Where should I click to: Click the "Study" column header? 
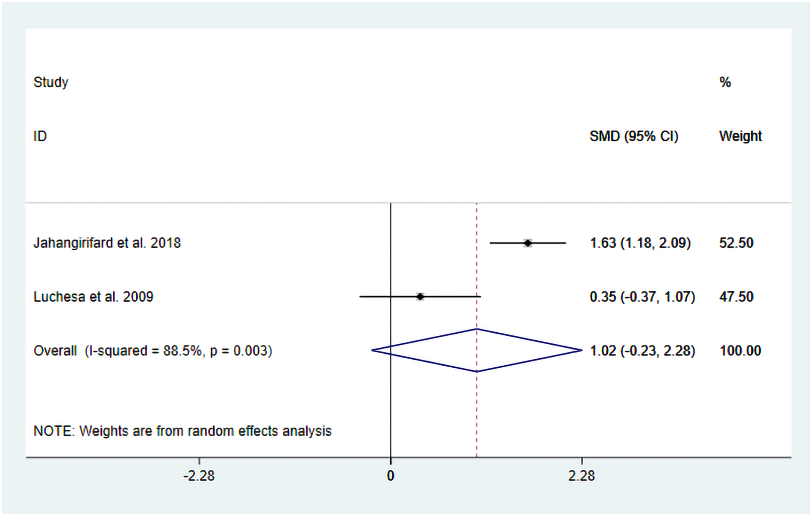click(x=51, y=82)
